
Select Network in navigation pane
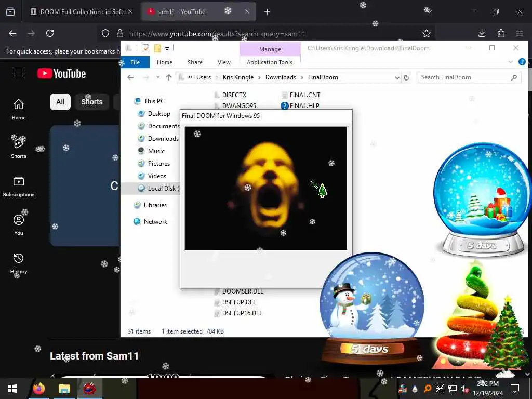tap(155, 221)
